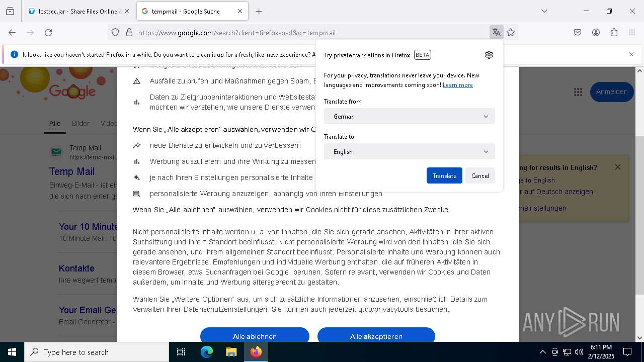Open network tray icon
Viewport: 644px width, 362px height.
(567, 352)
